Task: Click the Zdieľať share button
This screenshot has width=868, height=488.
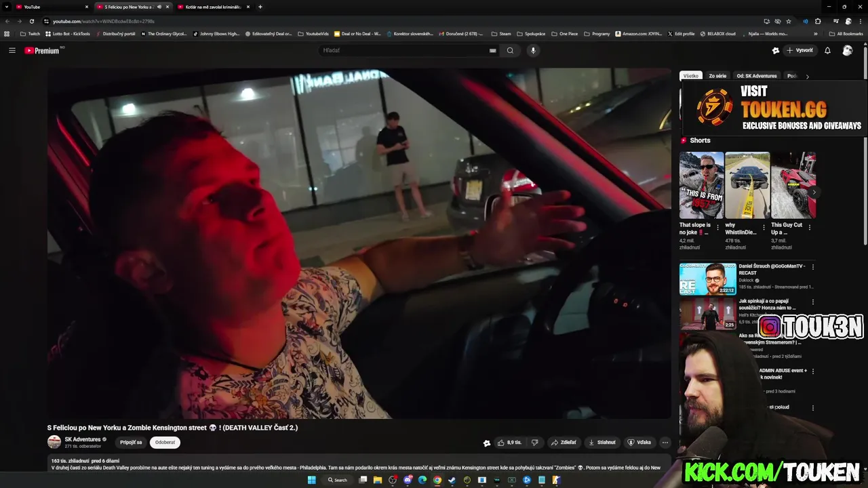Action: tap(564, 443)
